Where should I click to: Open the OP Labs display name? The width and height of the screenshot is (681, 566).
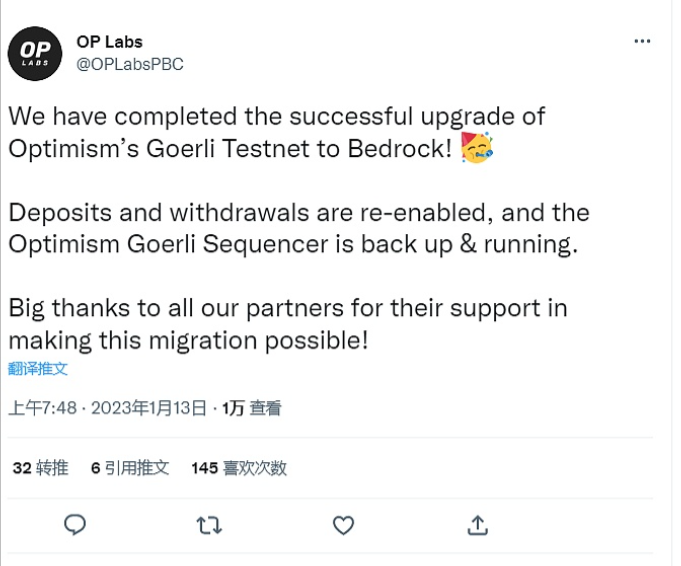pos(110,42)
